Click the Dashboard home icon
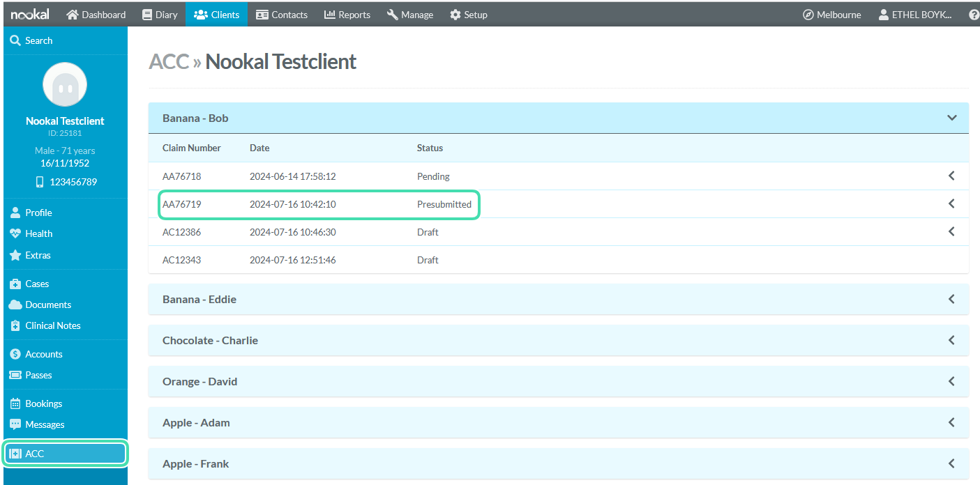980x485 pixels. [x=73, y=14]
